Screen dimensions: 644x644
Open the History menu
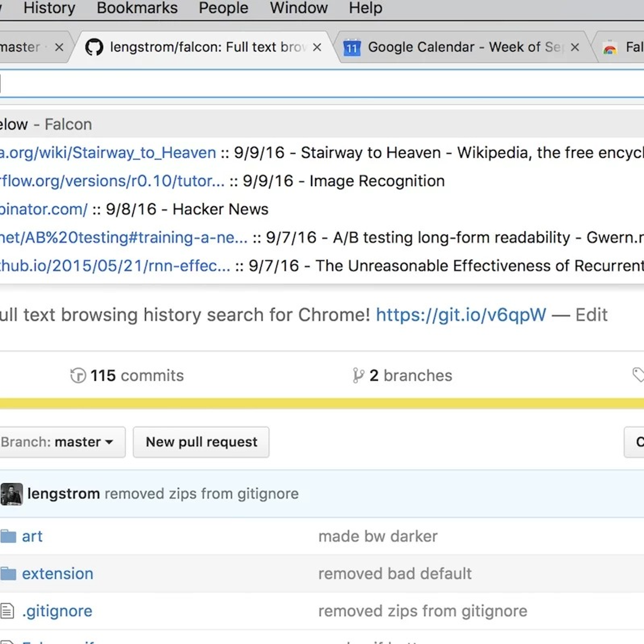coord(49,8)
